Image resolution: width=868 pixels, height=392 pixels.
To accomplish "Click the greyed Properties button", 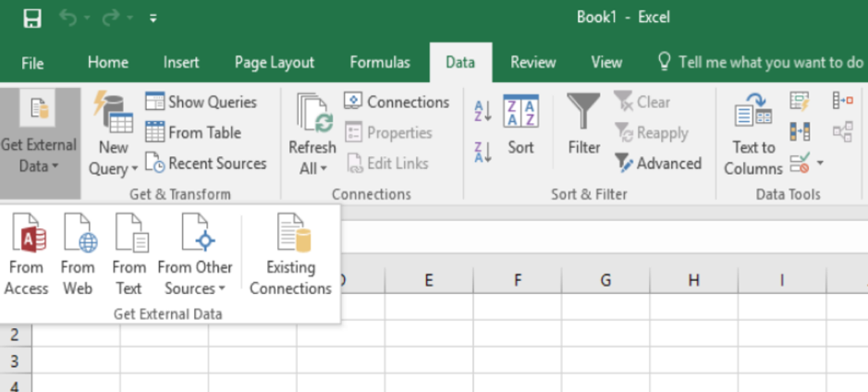I will click(388, 132).
